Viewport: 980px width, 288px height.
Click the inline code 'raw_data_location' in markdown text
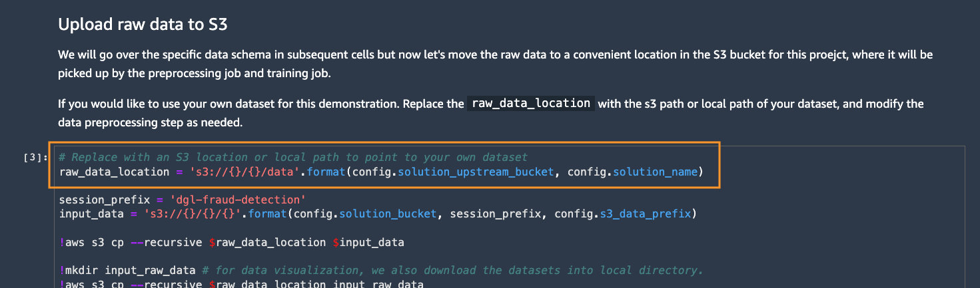(531, 104)
